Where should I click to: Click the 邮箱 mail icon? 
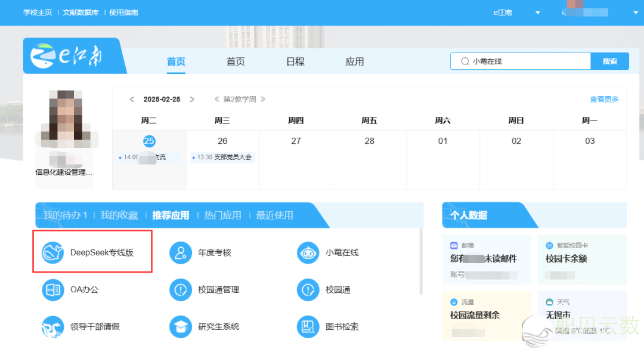(454, 246)
